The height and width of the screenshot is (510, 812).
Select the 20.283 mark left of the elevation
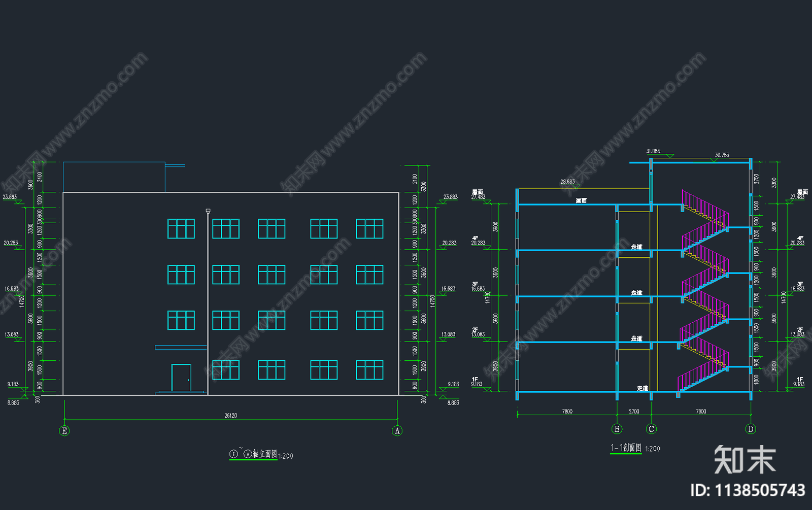point(11,243)
